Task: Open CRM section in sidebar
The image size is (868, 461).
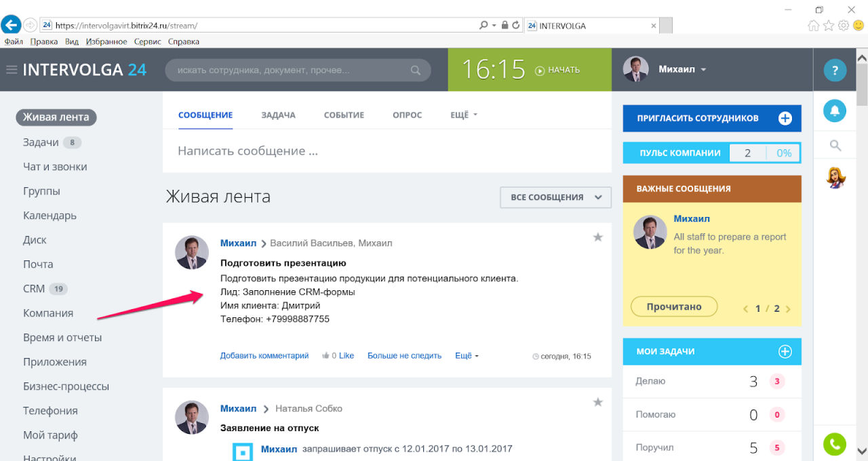Action: click(x=34, y=289)
